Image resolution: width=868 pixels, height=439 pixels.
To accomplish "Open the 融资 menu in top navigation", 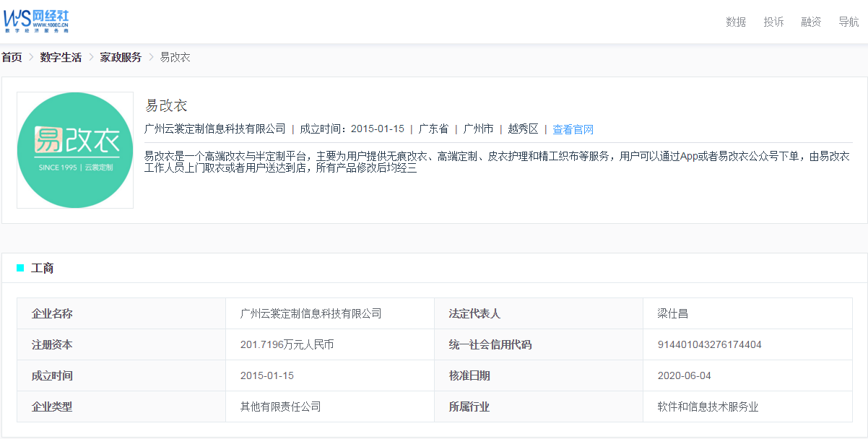I will (x=811, y=22).
